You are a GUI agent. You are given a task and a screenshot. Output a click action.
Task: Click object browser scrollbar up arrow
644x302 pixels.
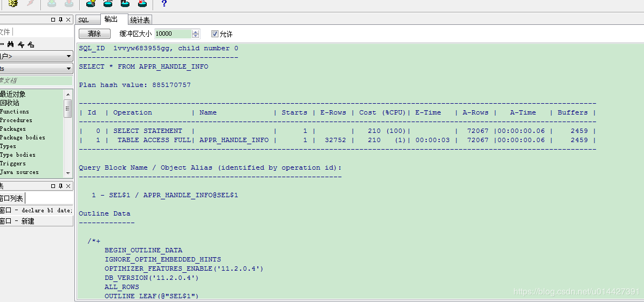(x=68, y=94)
